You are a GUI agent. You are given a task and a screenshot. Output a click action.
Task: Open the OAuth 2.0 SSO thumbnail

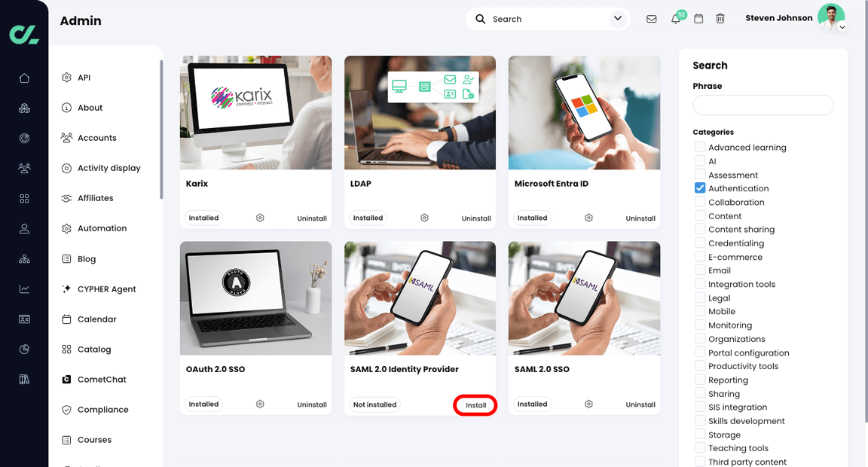tap(255, 298)
